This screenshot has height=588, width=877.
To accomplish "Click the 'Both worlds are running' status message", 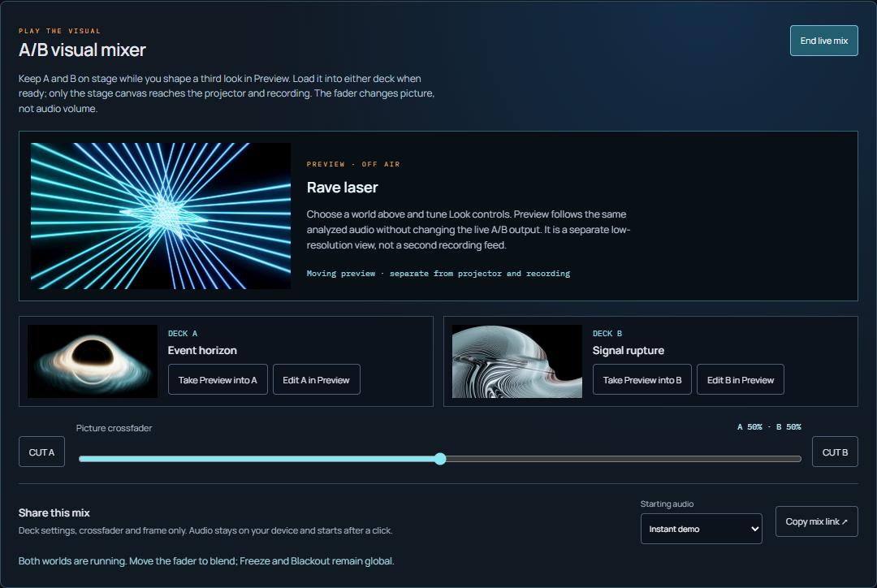I will 206,560.
